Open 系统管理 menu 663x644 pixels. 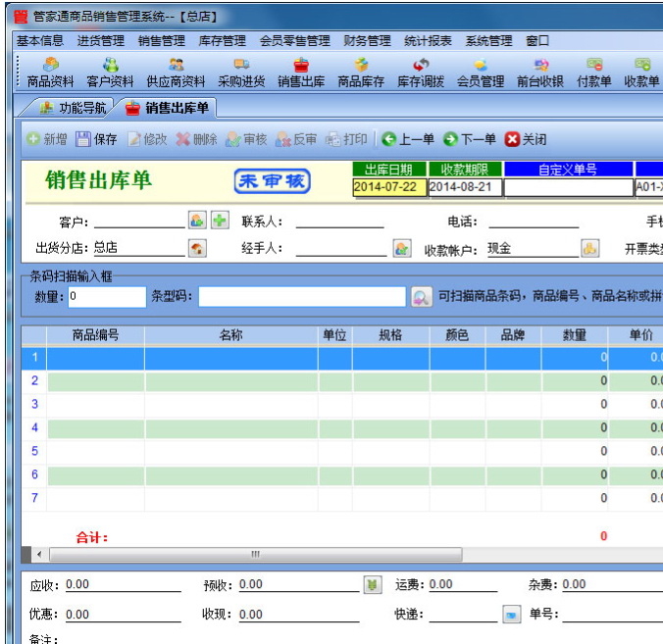click(x=488, y=40)
